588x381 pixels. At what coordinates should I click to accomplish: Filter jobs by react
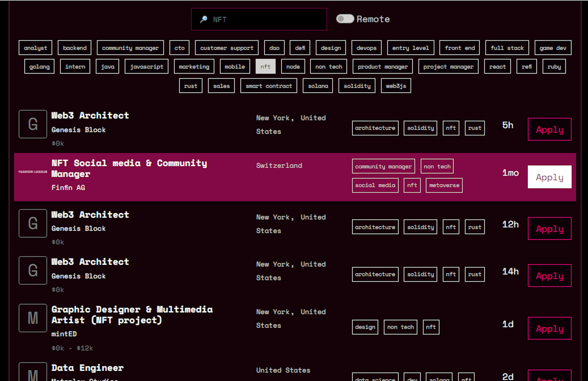(497, 66)
